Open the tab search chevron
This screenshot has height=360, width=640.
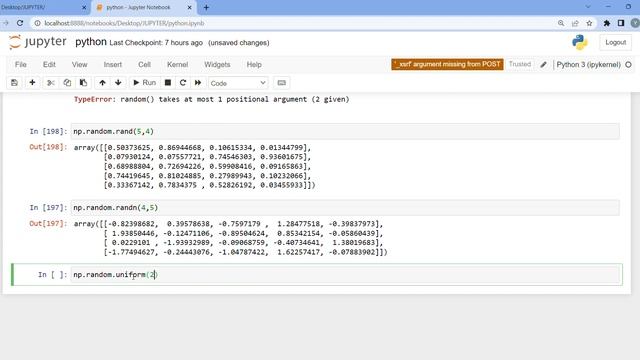pyautogui.click(x=588, y=7)
